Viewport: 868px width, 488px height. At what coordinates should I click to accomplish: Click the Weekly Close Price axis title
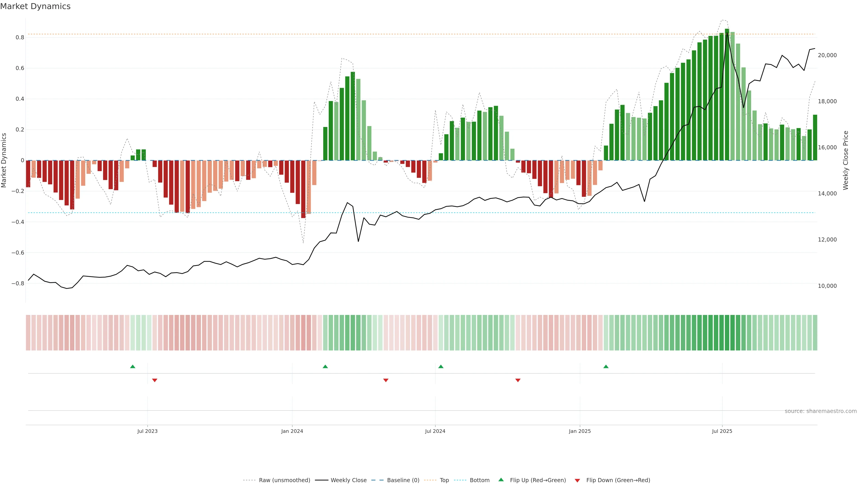tap(845, 160)
